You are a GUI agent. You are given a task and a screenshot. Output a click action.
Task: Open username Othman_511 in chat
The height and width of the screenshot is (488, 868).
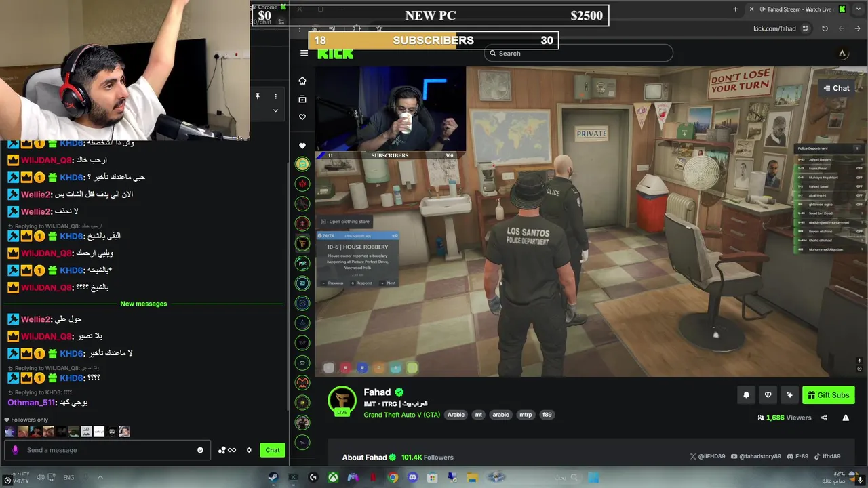coord(31,403)
